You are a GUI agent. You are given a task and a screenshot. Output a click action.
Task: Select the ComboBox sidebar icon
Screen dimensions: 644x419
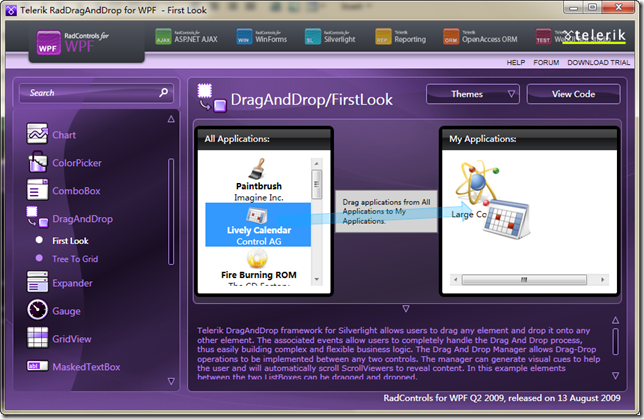37,190
